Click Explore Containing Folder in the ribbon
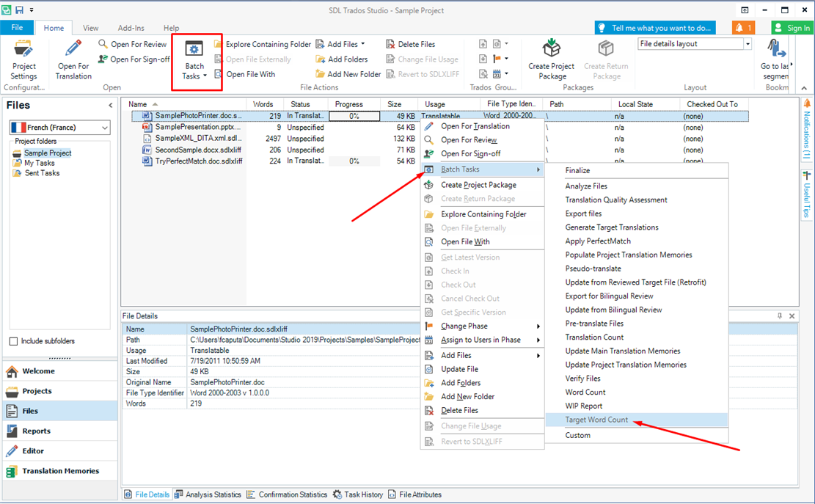815x504 pixels. (x=263, y=44)
